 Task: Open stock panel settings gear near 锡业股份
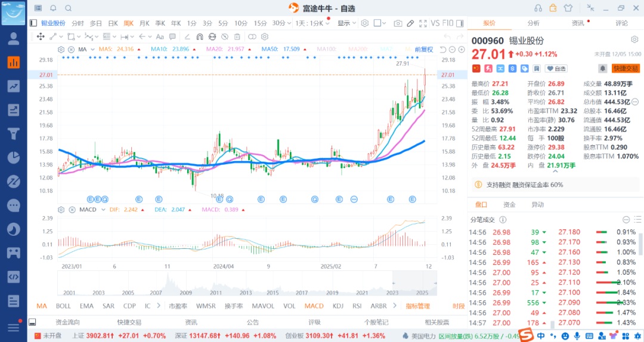(634, 40)
